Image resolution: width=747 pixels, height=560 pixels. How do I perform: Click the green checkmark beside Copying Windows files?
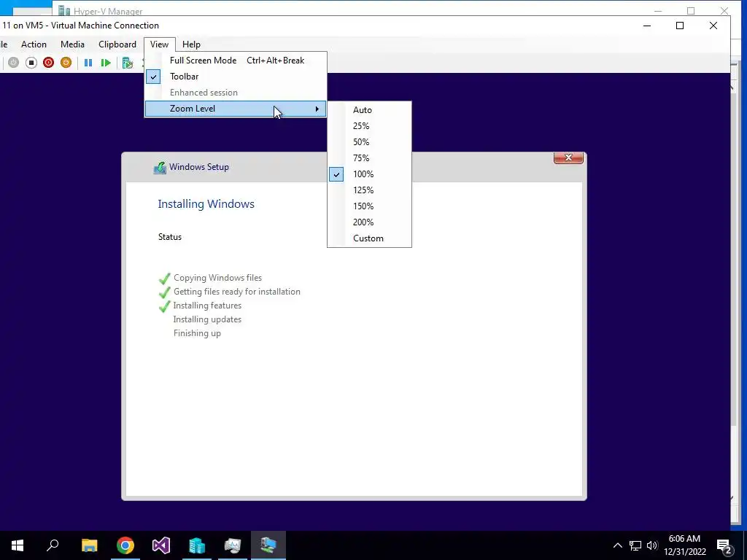pos(164,278)
